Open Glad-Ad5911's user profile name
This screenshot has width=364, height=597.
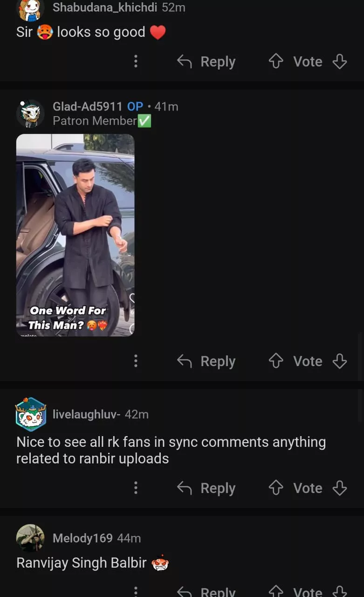[x=88, y=106]
